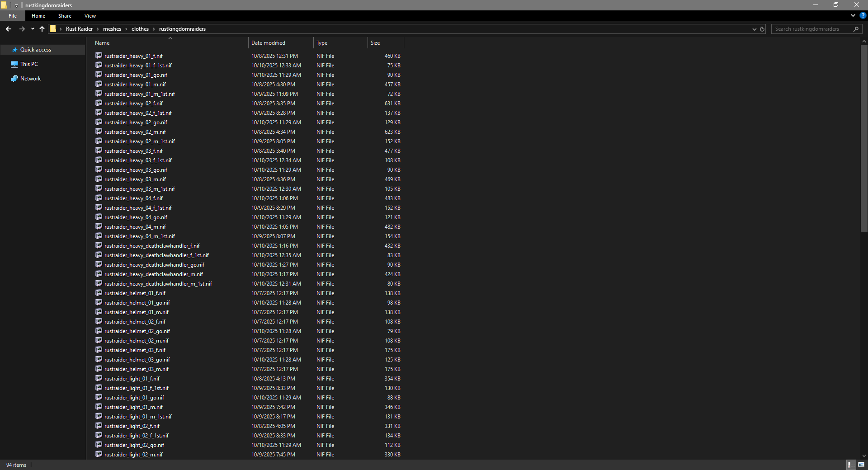Click date 10/10/2025 1:27 PM cell
The width and height of the screenshot is (868, 470).
[274, 265]
